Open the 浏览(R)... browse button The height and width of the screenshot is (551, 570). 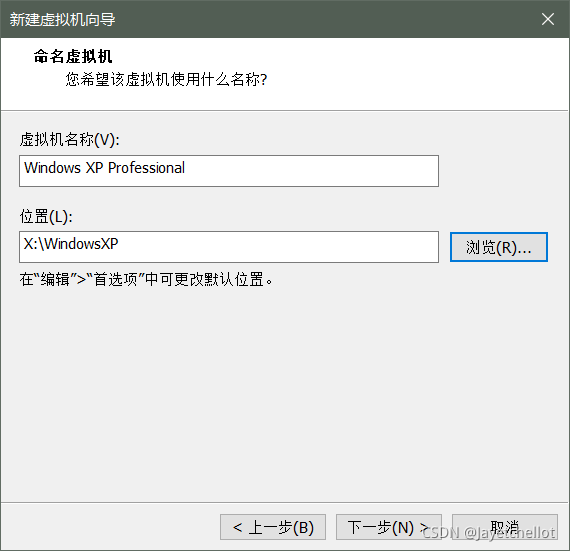[499, 247]
